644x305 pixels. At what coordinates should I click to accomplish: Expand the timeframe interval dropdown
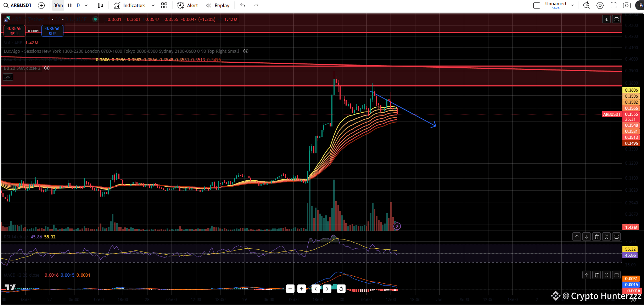86,5
